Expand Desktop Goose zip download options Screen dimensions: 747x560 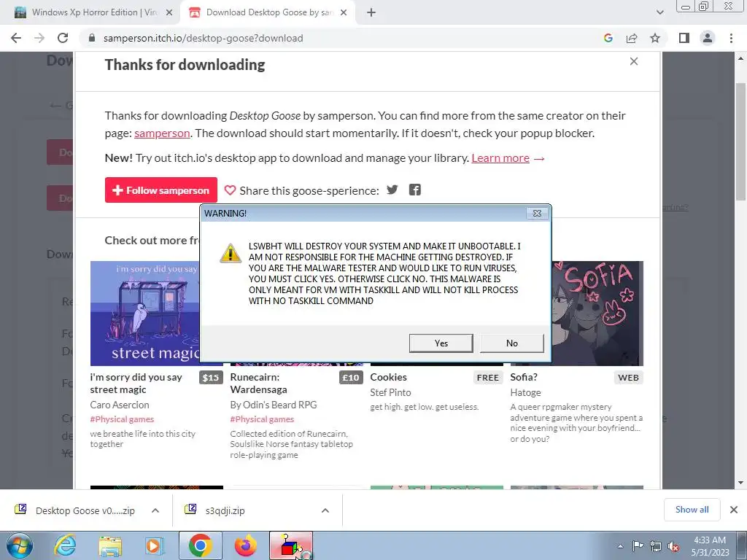point(155,510)
